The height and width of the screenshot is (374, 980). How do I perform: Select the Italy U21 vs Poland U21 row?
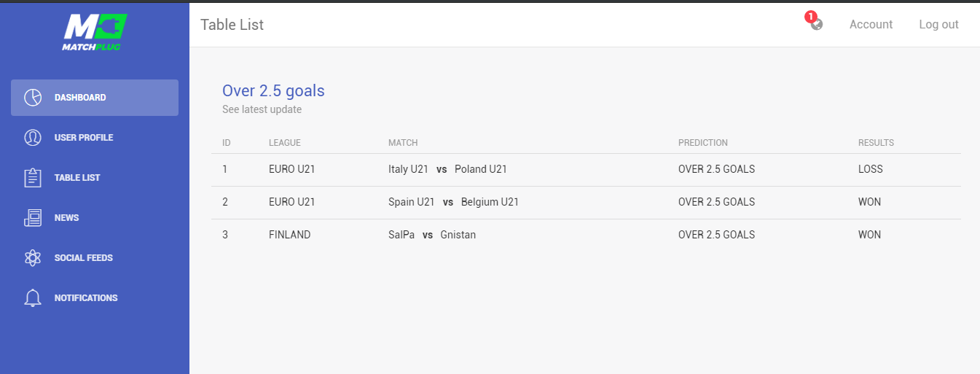tap(587, 170)
